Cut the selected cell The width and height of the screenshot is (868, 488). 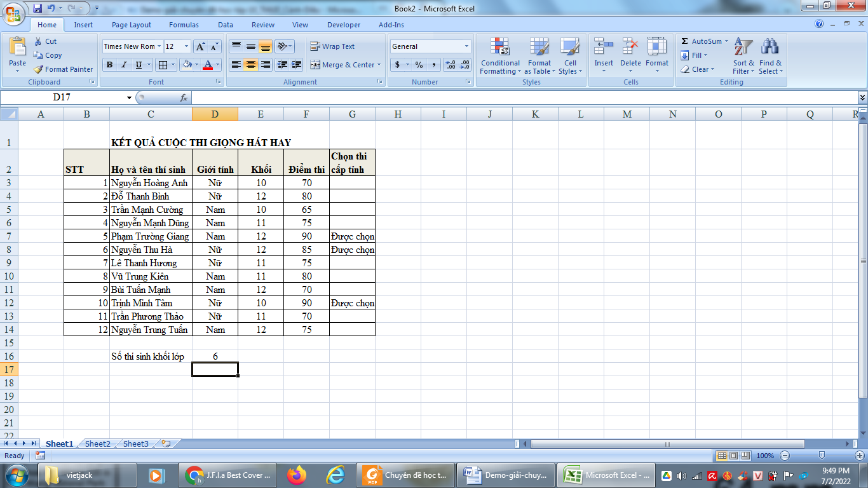point(45,41)
